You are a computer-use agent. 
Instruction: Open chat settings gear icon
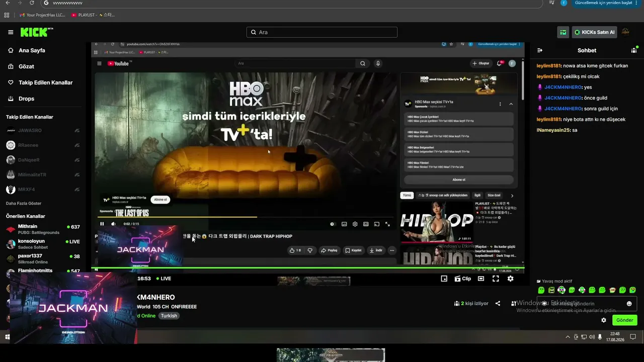coord(604,320)
